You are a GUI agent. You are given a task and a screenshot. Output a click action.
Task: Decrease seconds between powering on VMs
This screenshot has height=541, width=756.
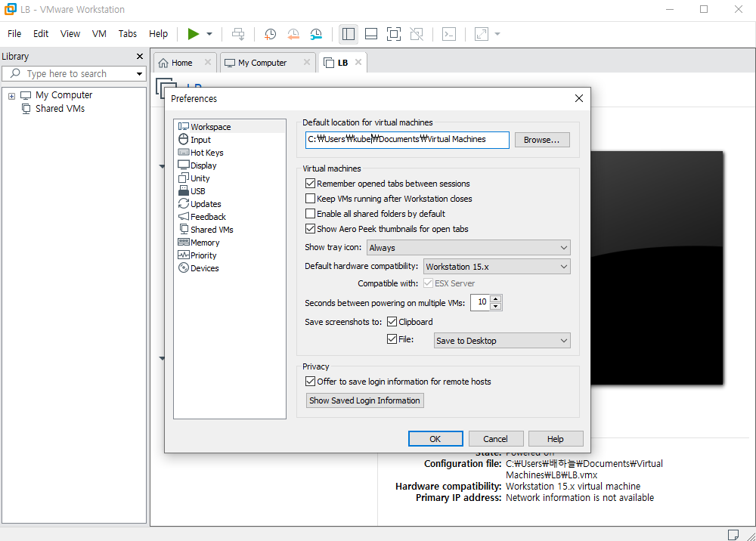tap(496, 306)
